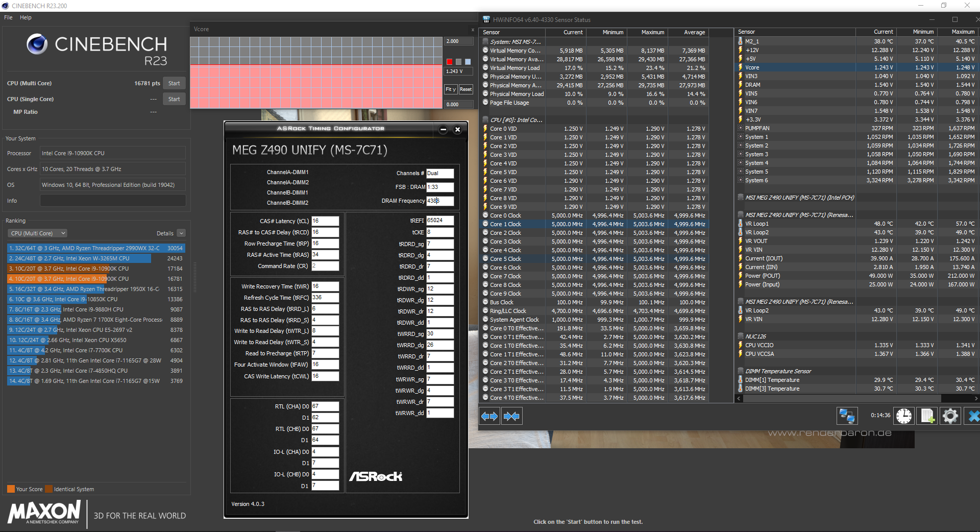Click the collapse columns arrows icon in HWiNFO
The image size is (980, 532).
(511, 416)
